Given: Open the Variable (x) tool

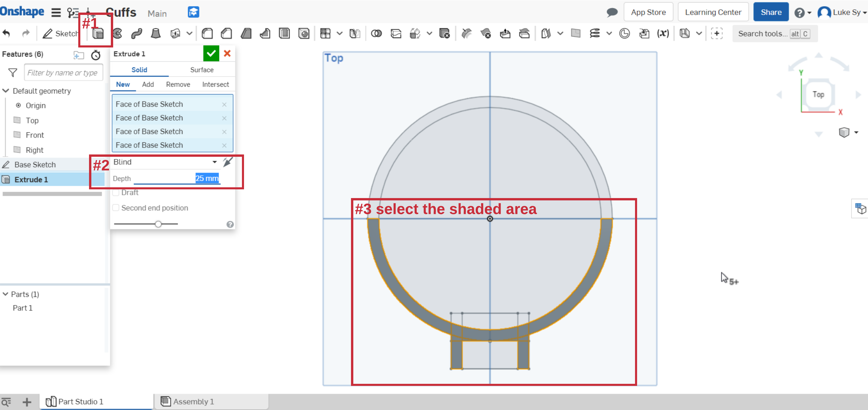Looking at the screenshot, I should tap(663, 33).
